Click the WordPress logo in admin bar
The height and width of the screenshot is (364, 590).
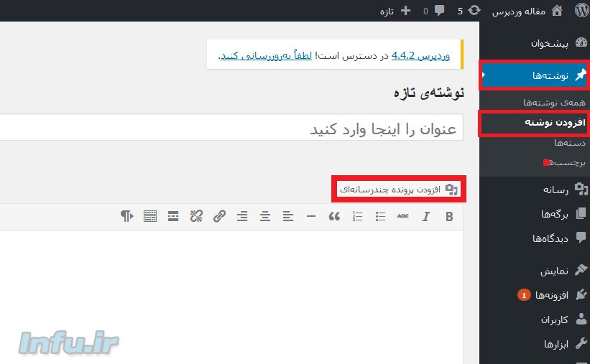pos(581,11)
